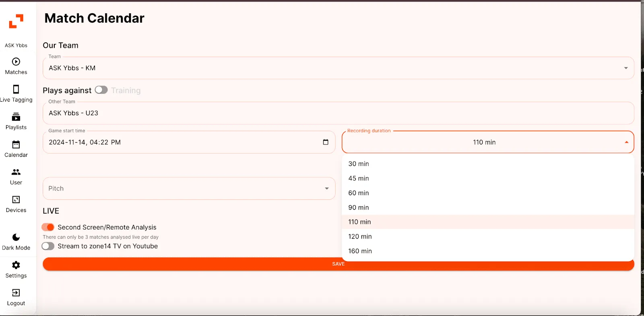Open the Matches play icon
The width and height of the screenshot is (644, 316).
[16, 62]
